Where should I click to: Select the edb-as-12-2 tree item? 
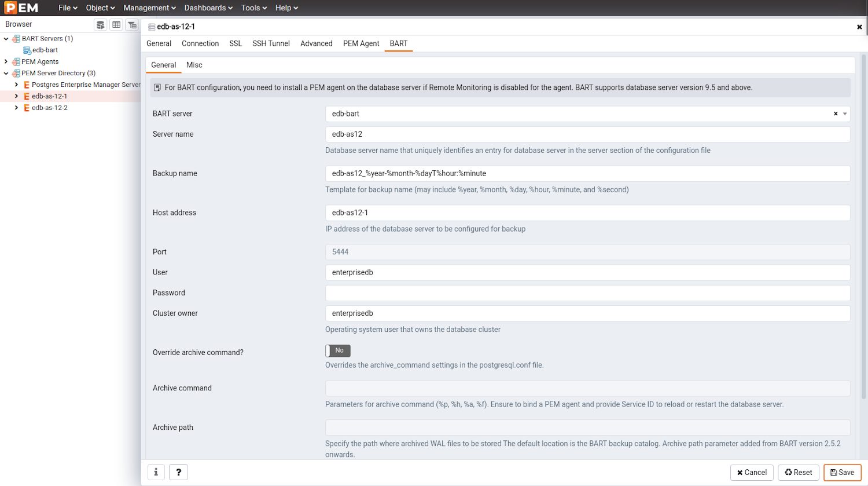(50, 108)
